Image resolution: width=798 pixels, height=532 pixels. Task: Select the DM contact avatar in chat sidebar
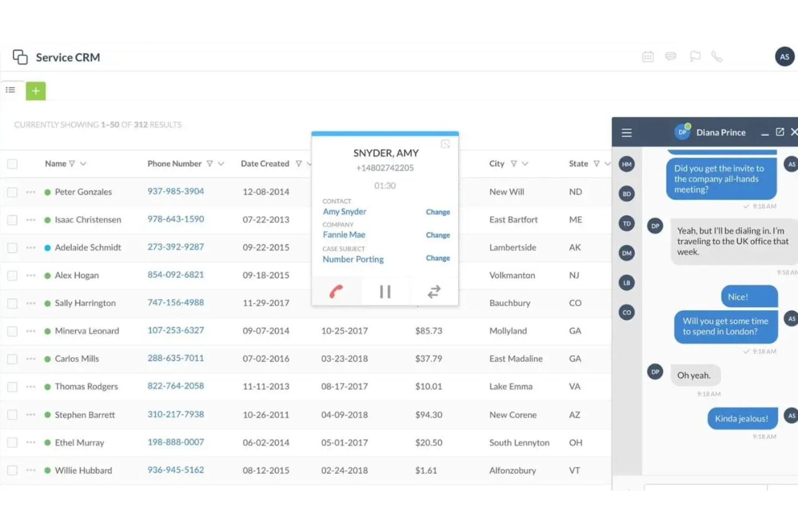pos(627,253)
